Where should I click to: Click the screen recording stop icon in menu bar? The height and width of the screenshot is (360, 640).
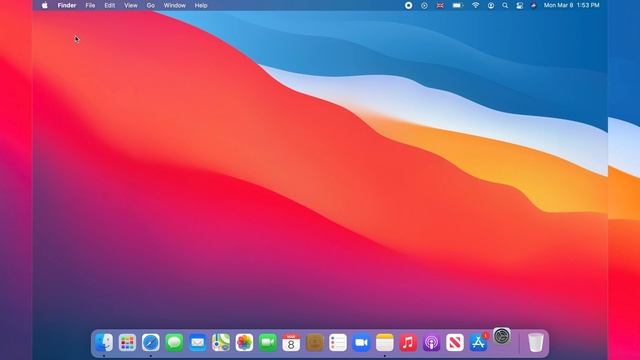click(x=408, y=5)
